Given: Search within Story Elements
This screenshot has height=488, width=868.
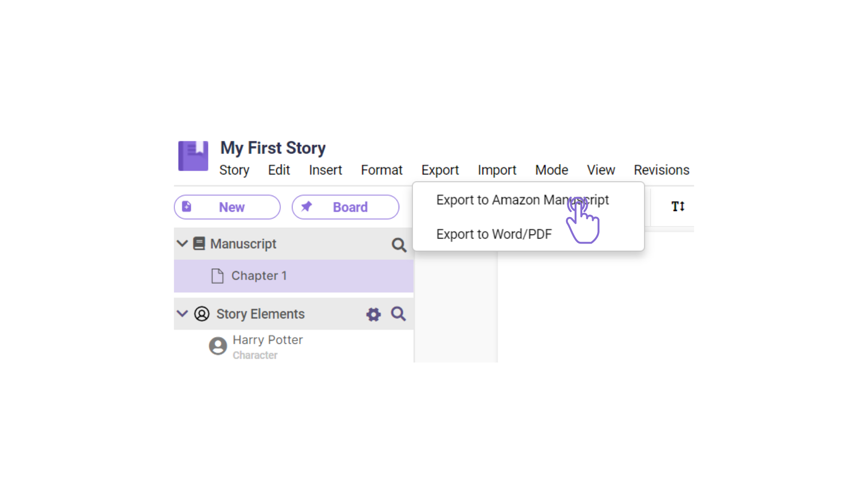Looking at the screenshot, I should point(398,314).
